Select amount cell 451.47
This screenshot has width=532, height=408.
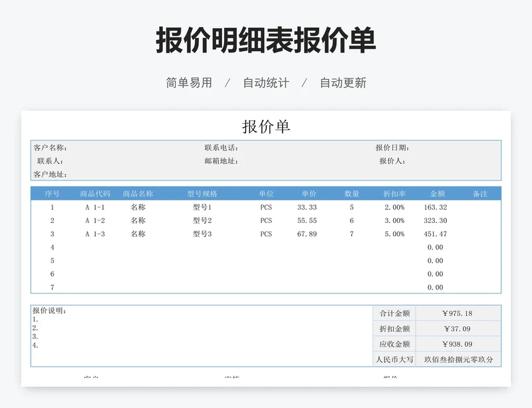coord(436,234)
